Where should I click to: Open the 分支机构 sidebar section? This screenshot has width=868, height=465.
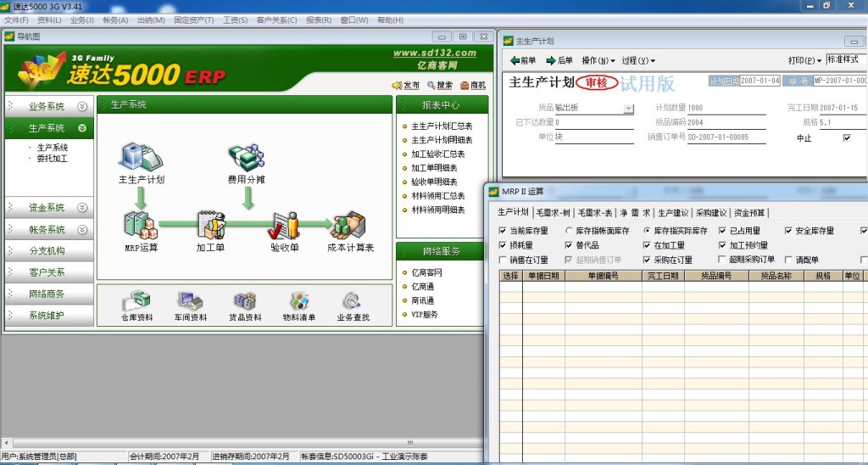[47, 250]
